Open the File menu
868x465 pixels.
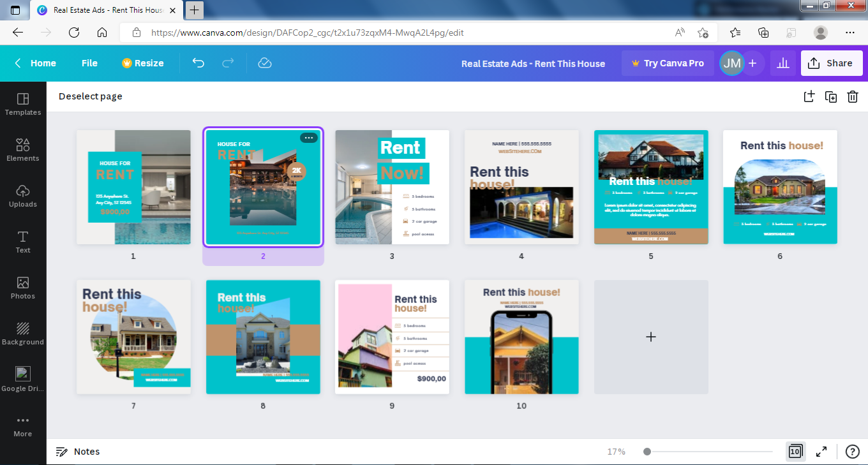[x=89, y=63]
